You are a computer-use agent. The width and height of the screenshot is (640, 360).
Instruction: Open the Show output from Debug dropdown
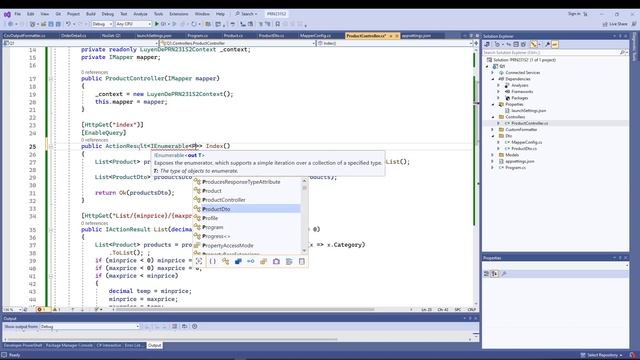[x=89, y=326]
